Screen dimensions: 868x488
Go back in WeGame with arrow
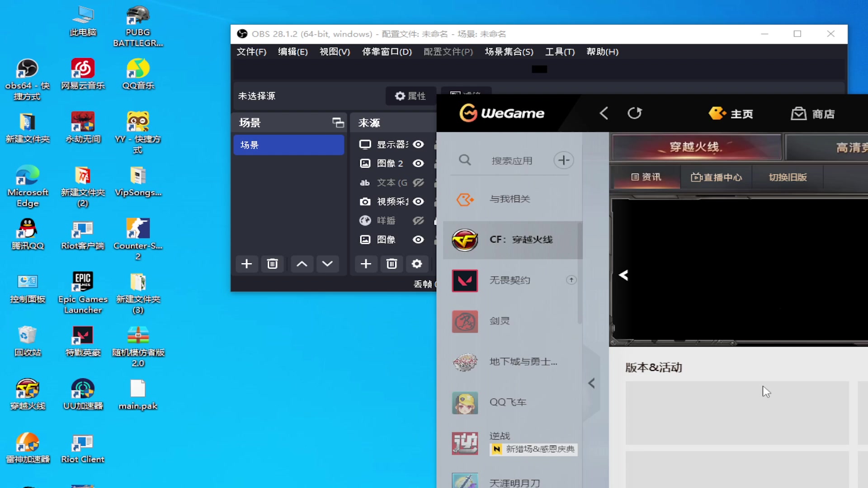tap(604, 113)
